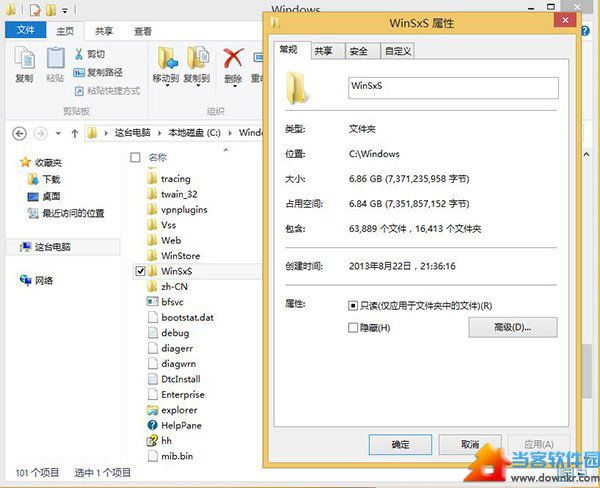Uncheck the WinSxS row checkbox
The image size is (600, 488).
point(140,271)
